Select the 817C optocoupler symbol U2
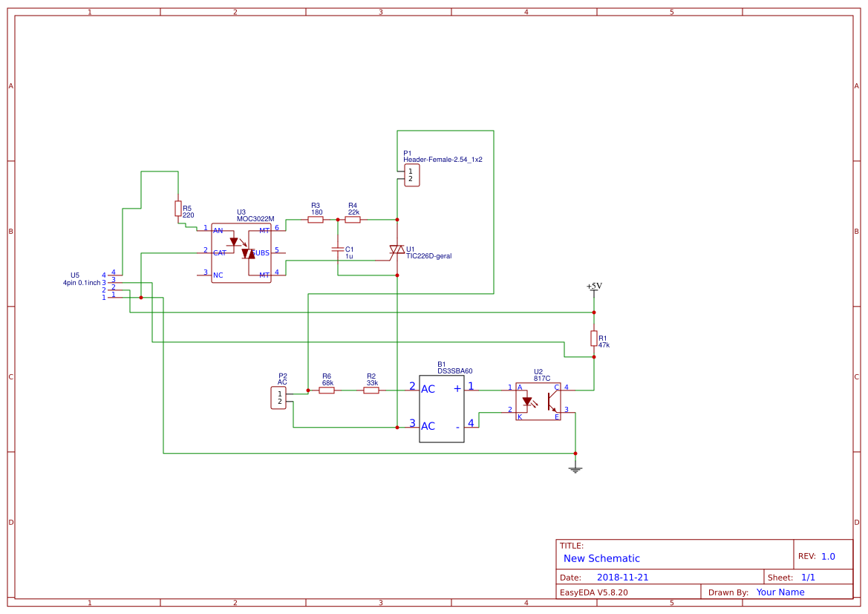 click(538, 402)
